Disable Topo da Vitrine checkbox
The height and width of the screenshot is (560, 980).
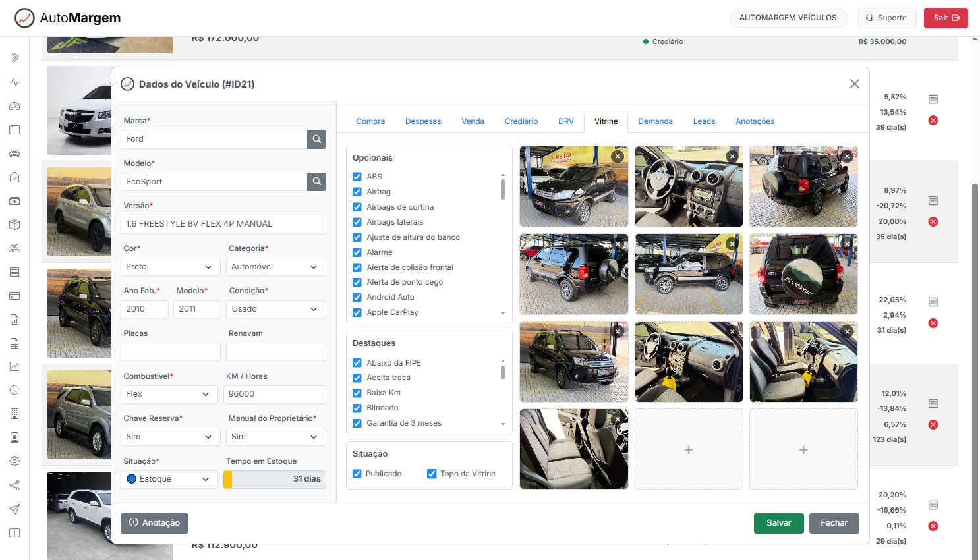click(x=432, y=474)
